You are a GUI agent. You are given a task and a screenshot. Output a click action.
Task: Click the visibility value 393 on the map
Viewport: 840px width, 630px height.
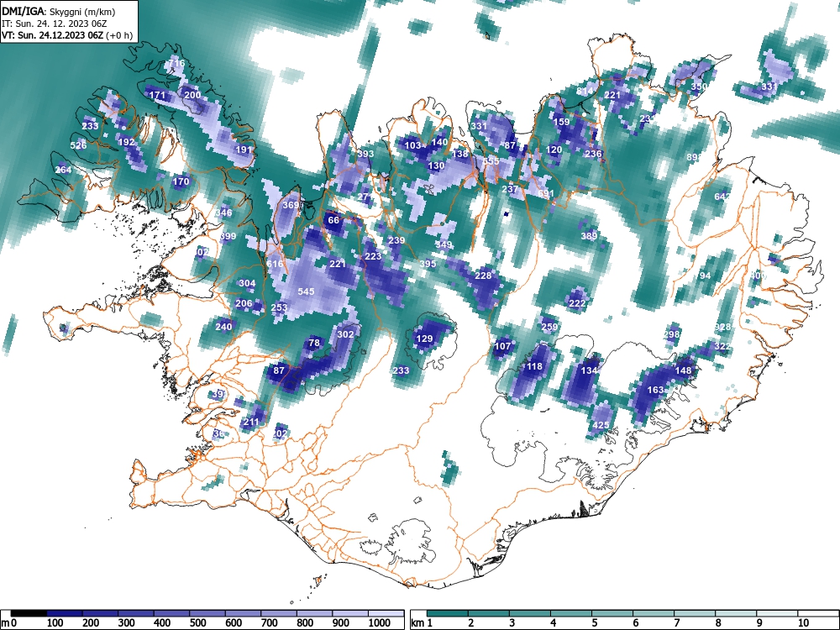coord(365,155)
